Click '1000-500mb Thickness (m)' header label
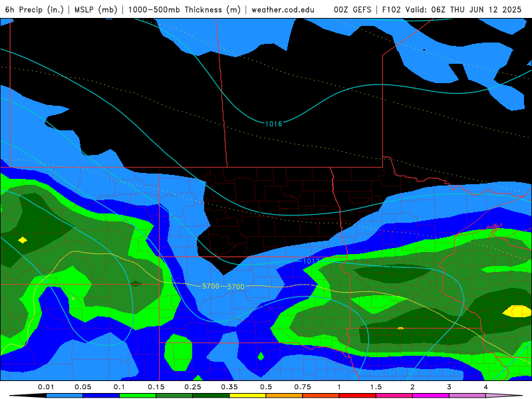532x399 pixels. 184,9
